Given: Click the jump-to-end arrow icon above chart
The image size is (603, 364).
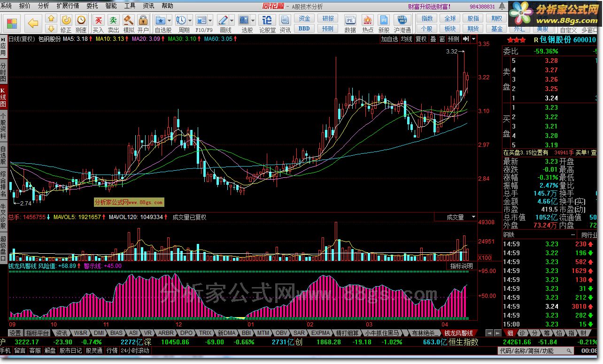Looking at the screenshot, I should pyautogui.click(x=467, y=39).
